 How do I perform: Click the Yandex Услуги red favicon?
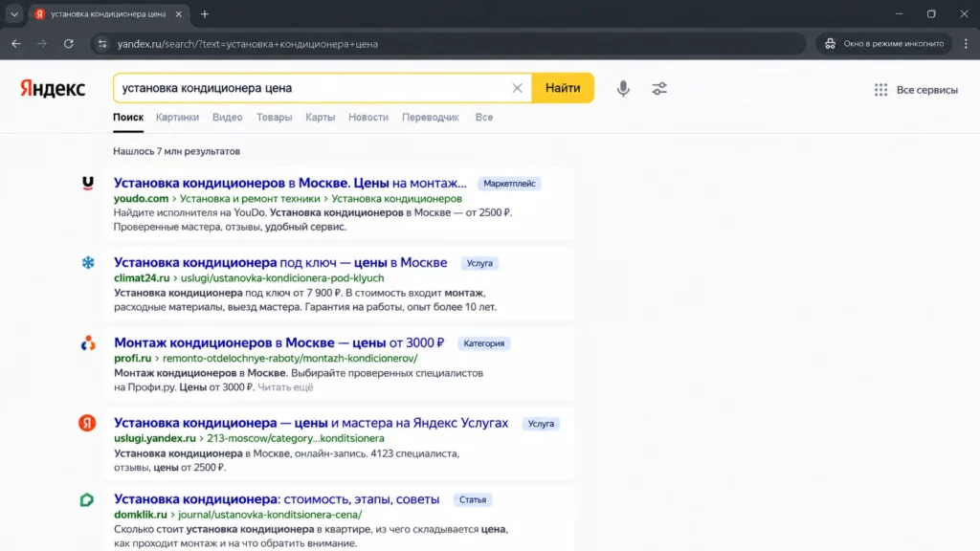[87, 423]
